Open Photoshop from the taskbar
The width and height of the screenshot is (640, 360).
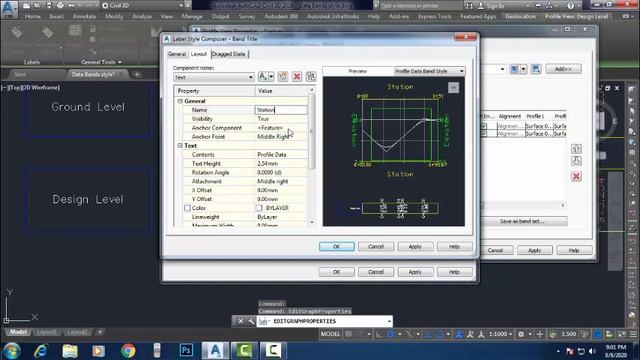pos(186,350)
